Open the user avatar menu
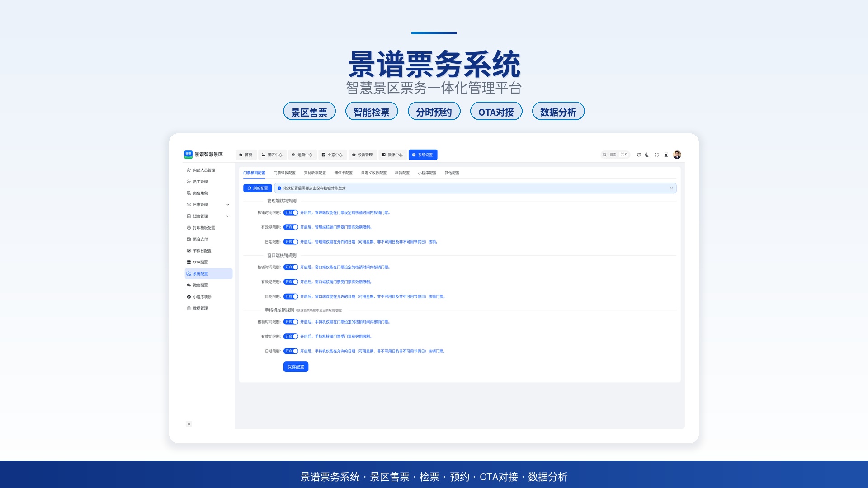This screenshot has width=868, height=488. (677, 155)
